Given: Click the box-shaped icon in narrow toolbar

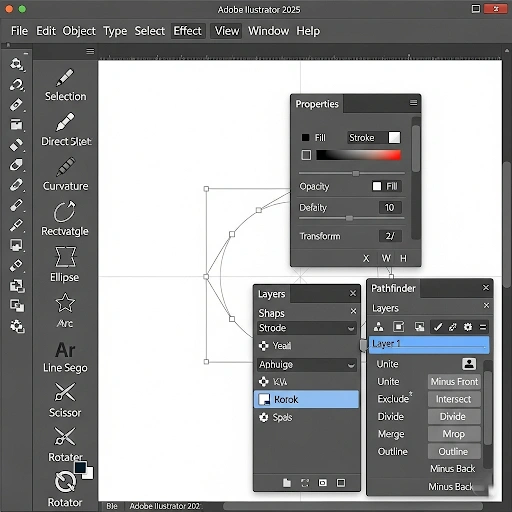Looking at the screenshot, I should [x=16, y=125].
